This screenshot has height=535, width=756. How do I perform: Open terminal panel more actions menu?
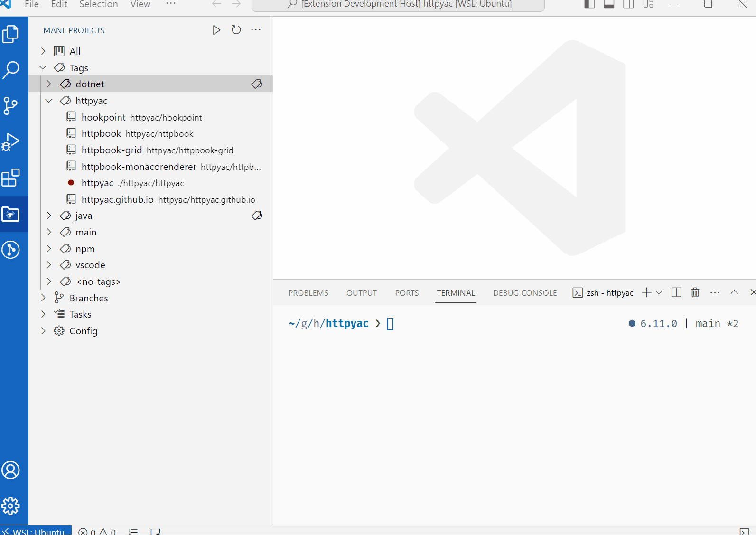715,292
